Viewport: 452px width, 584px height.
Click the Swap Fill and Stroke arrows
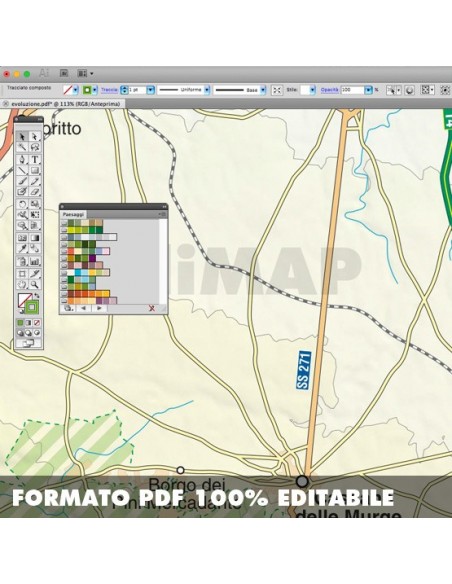click(x=37, y=296)
